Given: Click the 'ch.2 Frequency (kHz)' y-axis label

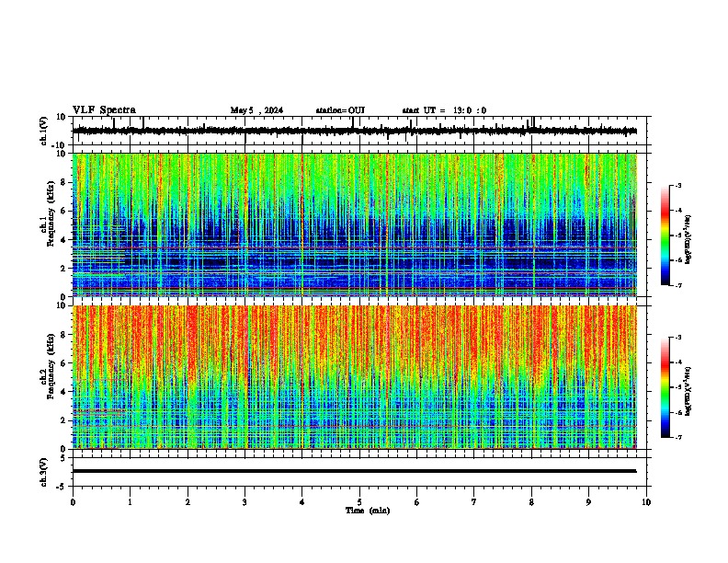Looking at the screenshot, I should click(47, 367).
